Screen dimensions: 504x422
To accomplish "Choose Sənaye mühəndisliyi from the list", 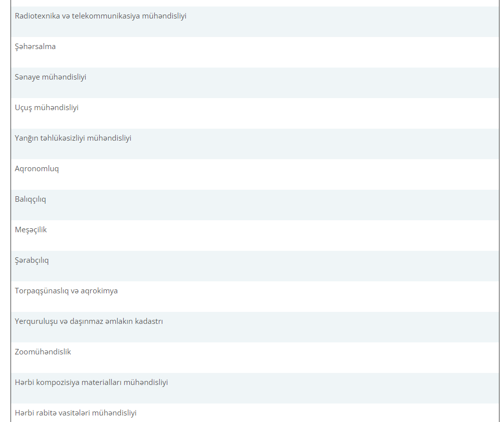I will 51,77.
